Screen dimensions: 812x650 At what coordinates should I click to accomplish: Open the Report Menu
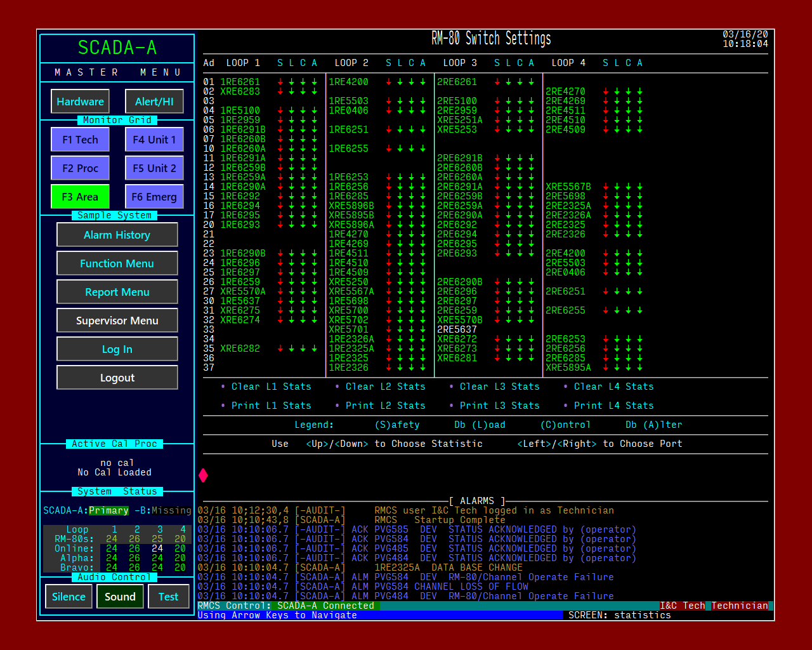[x=117, y=292]
